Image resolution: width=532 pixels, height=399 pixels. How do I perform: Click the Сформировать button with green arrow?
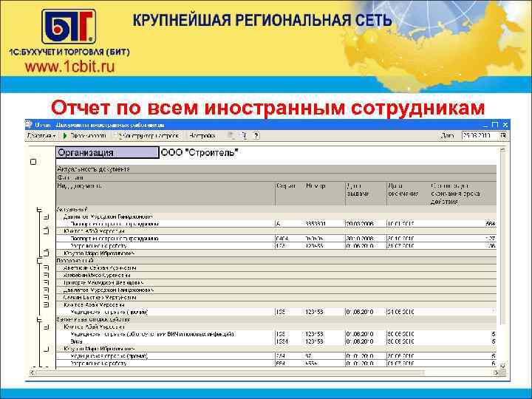85,136
